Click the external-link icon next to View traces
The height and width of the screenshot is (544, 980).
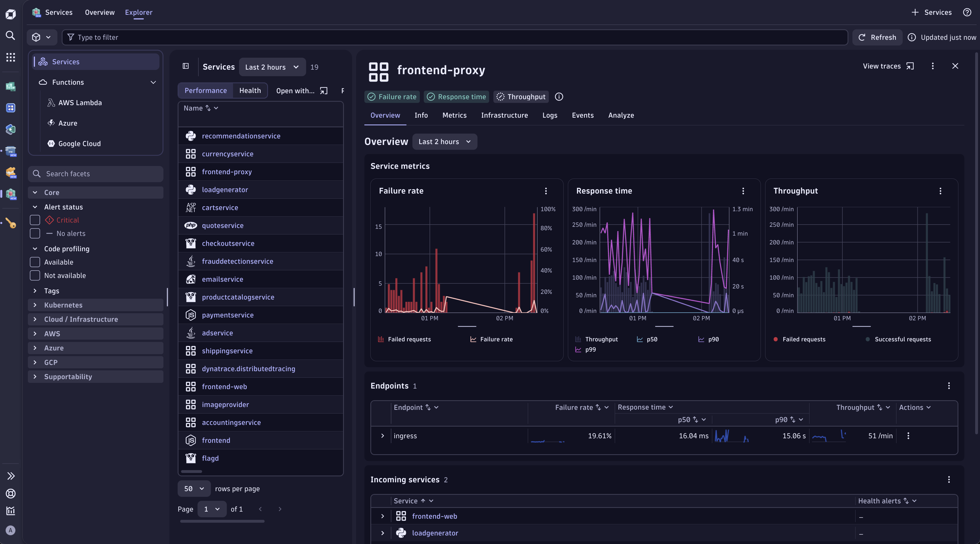click(910, 66)
